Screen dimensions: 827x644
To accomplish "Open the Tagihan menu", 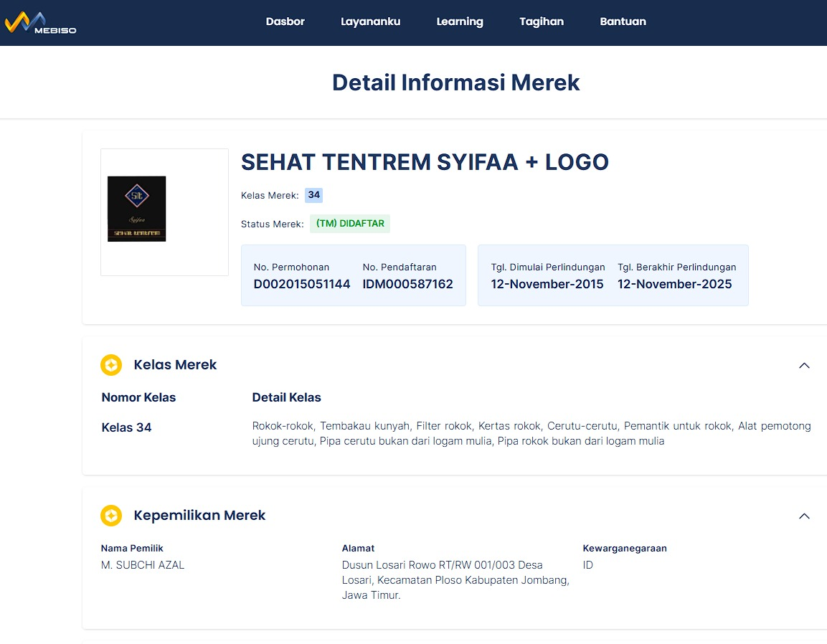I will pos(542,22).
